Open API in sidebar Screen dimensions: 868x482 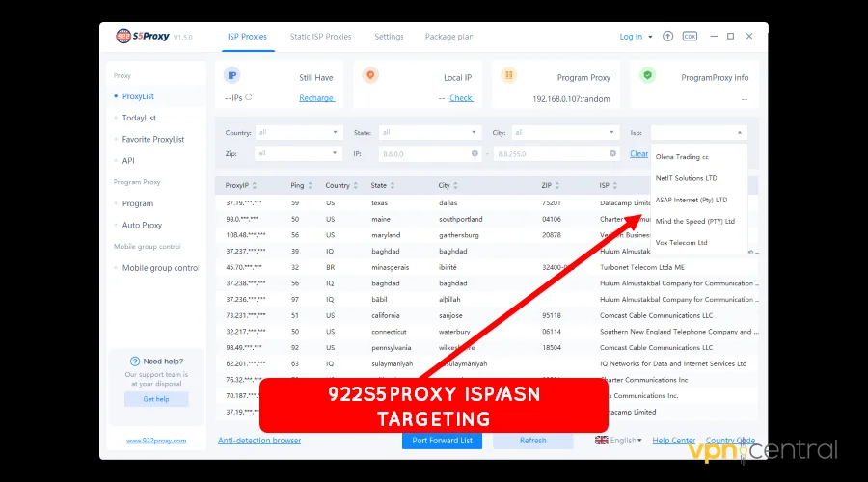128,161
